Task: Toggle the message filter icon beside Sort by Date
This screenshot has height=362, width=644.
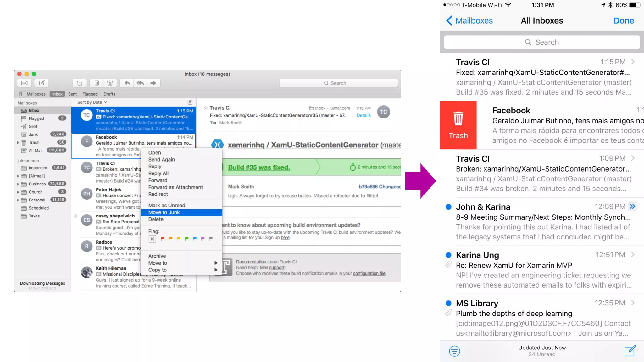Action: coord(190,102)
